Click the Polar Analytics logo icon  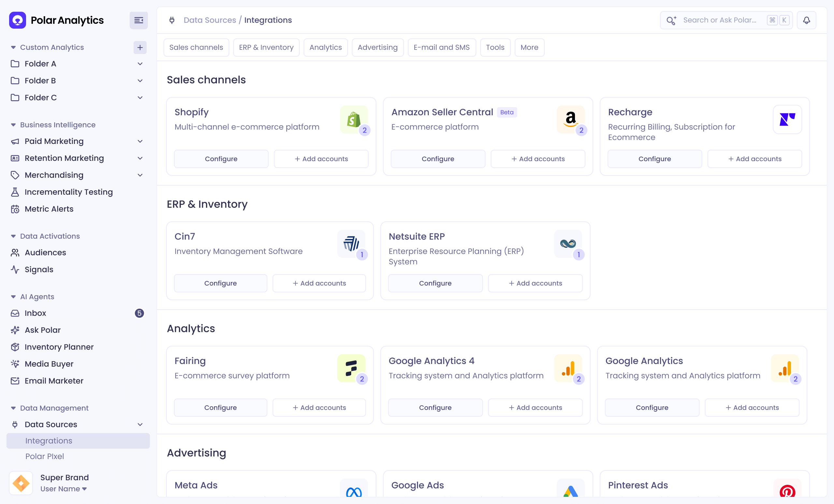coord(18,20)
